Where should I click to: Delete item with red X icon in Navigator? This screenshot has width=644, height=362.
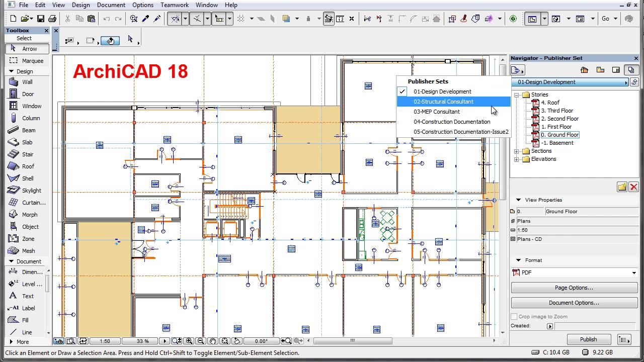pyautogui.click(x=633, y=187)
